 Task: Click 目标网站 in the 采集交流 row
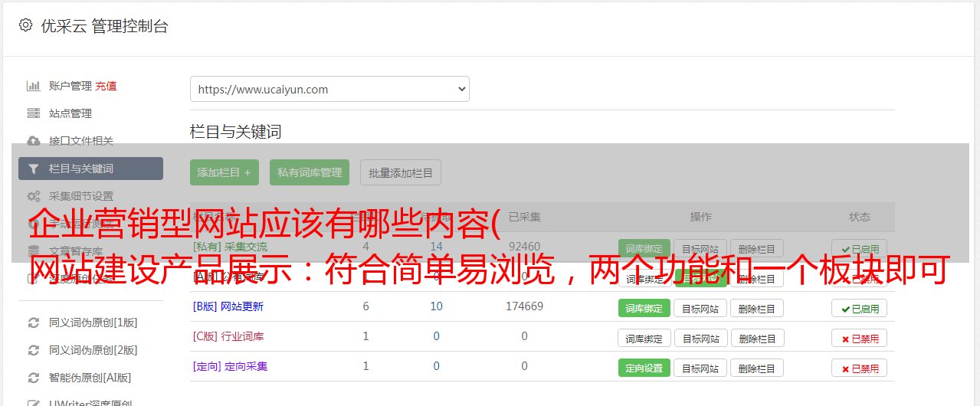(x=700, y=249)
